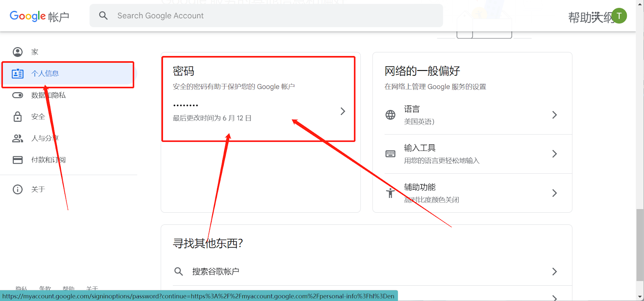The image size is (644, 301).
Task: Click the 家 home person icon
Action: click(x=18, y=52)
